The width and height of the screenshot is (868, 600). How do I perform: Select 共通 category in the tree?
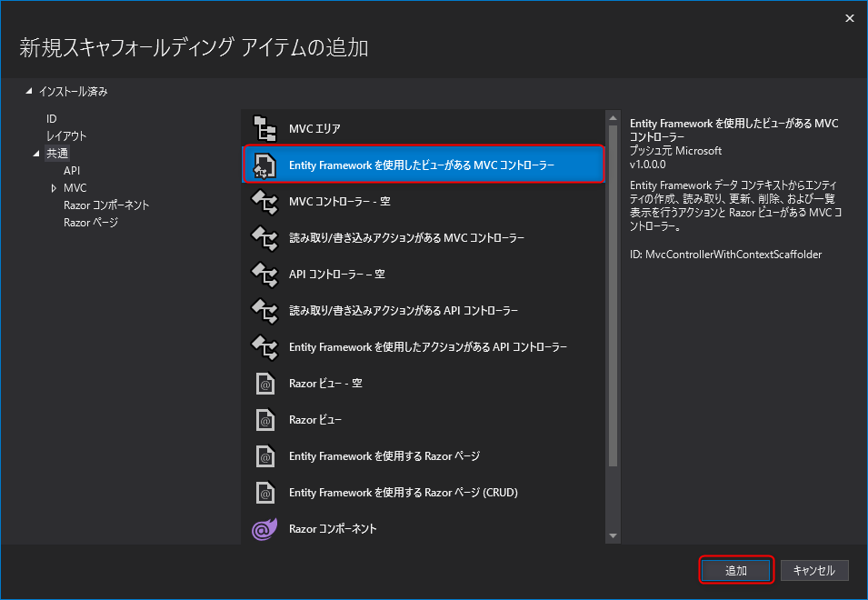click(x=57, y=154)
